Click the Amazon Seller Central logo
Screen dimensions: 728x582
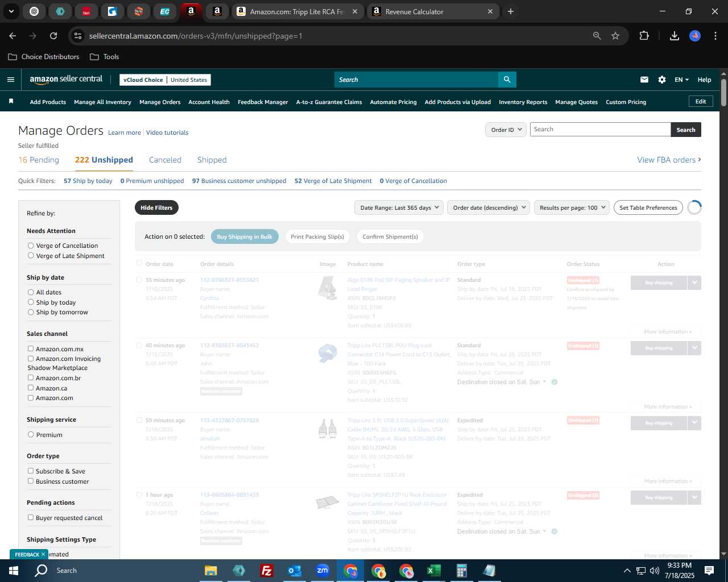coord(66,80)
